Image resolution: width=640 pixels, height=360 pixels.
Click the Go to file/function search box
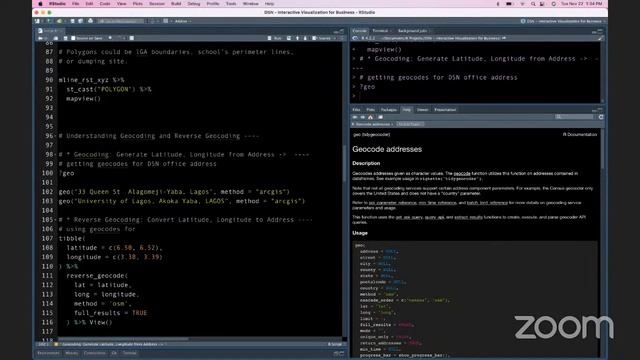[x=121, y=21]
